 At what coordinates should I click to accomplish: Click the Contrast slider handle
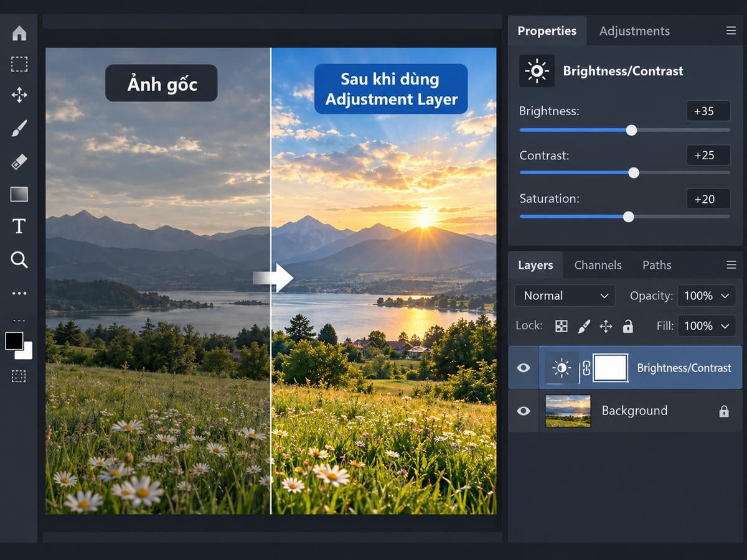(x=634, y=173)
